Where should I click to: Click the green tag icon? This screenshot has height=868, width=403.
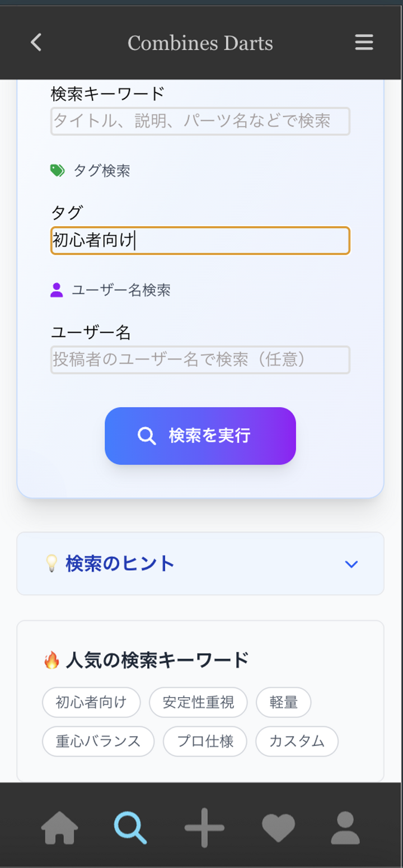pyautogui.click(x=57, y=171)
